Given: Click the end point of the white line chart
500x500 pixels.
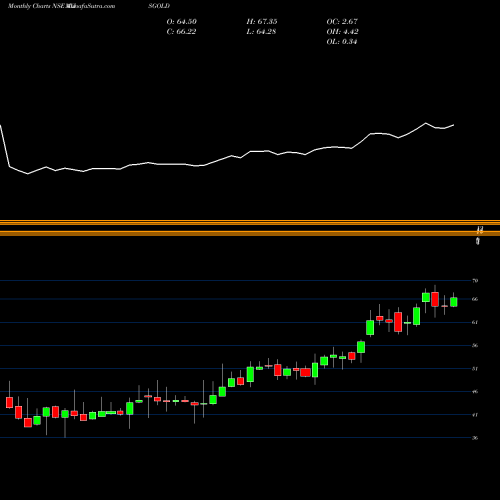Looking at the screenshot, I should tap(454, 125).
